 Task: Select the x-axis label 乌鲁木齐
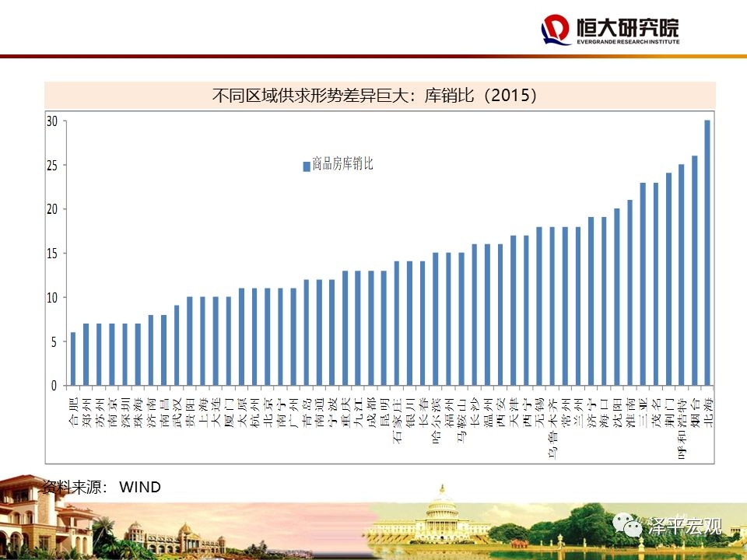pyautogui.click(x=552, y=429)
